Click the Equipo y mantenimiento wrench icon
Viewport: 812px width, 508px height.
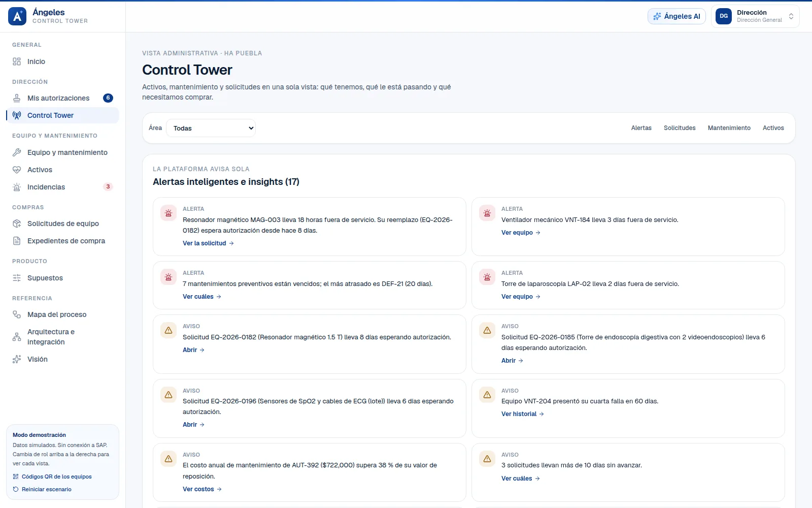click(x=17, y=152)
